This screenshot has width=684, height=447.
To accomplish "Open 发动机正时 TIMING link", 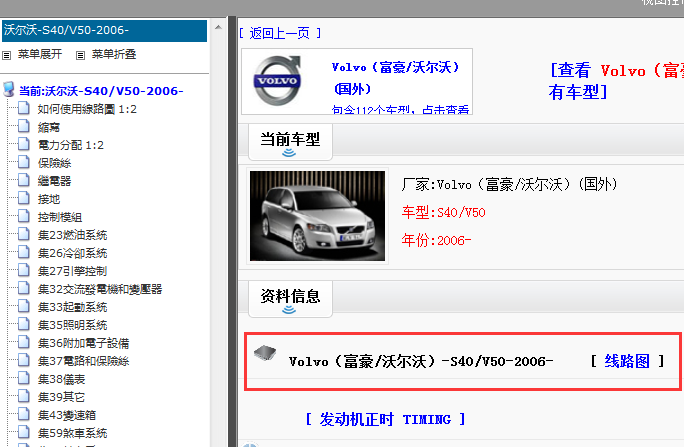I will click(386, 420).
